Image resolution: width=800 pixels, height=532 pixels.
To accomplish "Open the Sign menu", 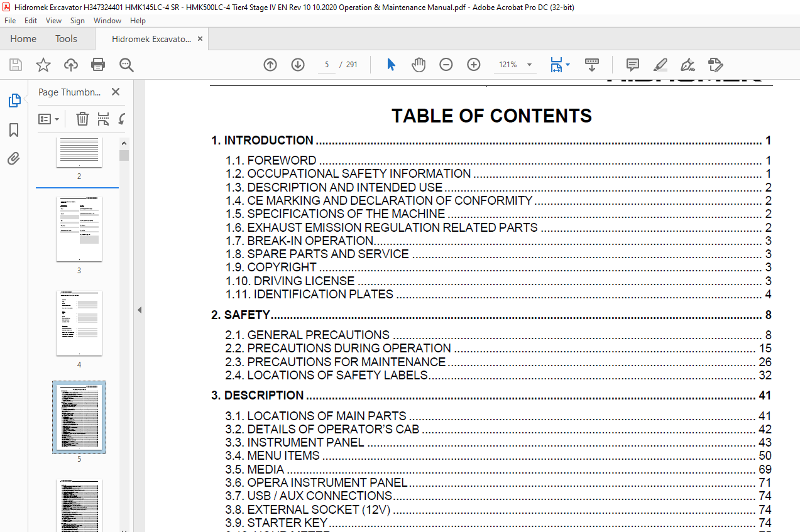I will [x=77, y=21].
